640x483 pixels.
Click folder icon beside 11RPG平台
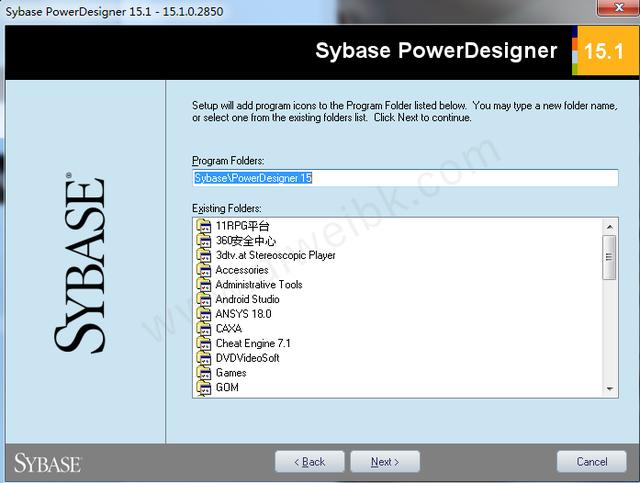coord(204,226)
